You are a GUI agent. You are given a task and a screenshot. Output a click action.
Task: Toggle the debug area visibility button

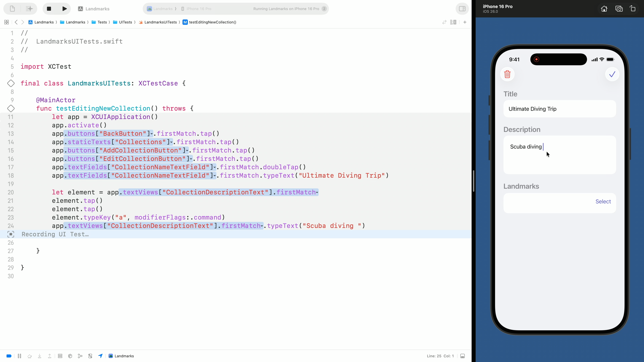[x=463, y=356]
